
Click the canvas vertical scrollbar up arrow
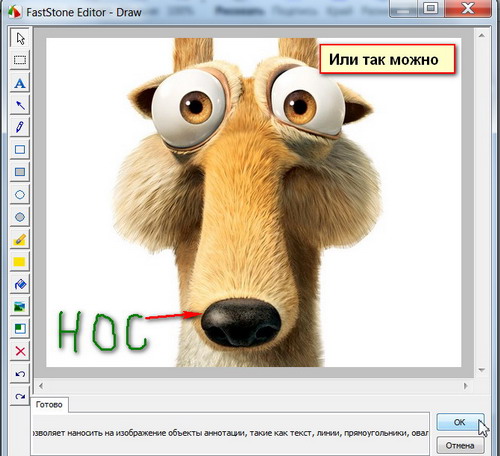pos(481,35)
